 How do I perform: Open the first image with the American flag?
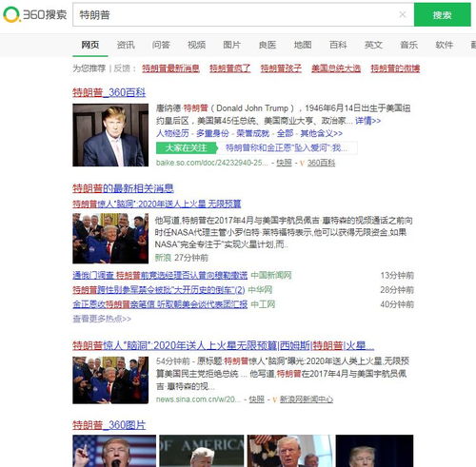(114, 451)
